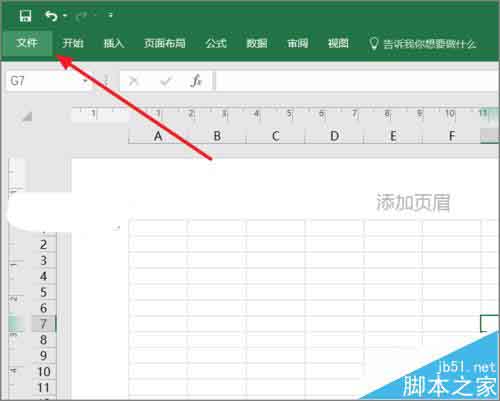The height and width of the screenshot is (401, 500).
Task: Select column C header
Action: [276, 136]
